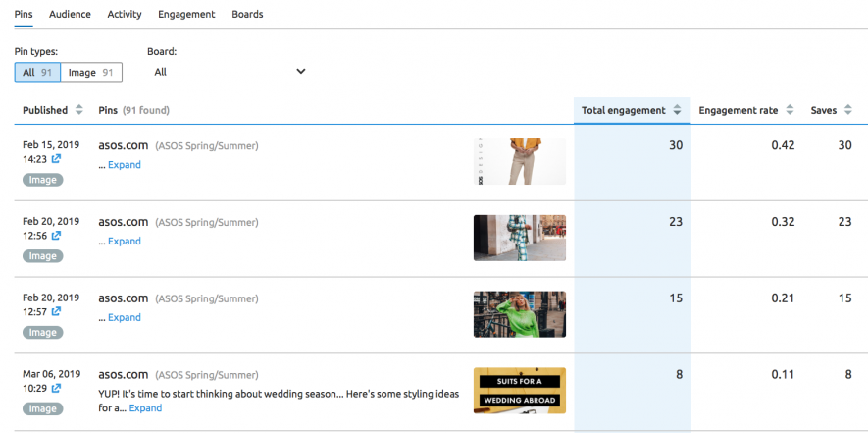Open external link icon for Feb 20 12:57 pin
This screenshot has height=433, width=868.
(56, 311)
